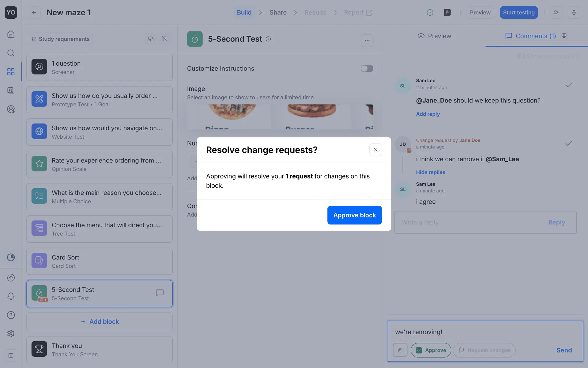Click Hide replies to collapse thread
The height and width of the screenshot is (368, 588).
pos(430,172)
